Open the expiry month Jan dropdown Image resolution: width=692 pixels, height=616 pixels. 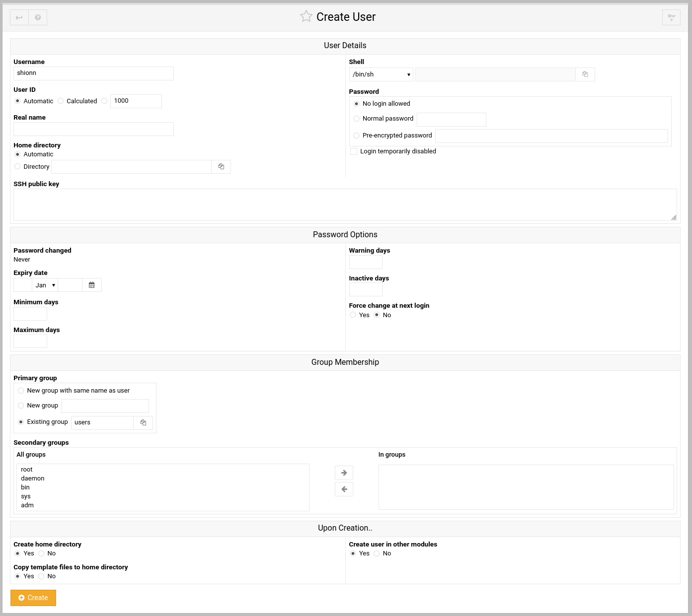tap(45, 285)
